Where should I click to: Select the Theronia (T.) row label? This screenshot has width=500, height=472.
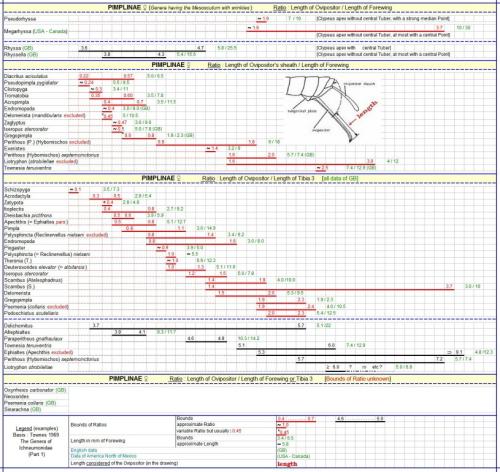click(x=18, y=261)
